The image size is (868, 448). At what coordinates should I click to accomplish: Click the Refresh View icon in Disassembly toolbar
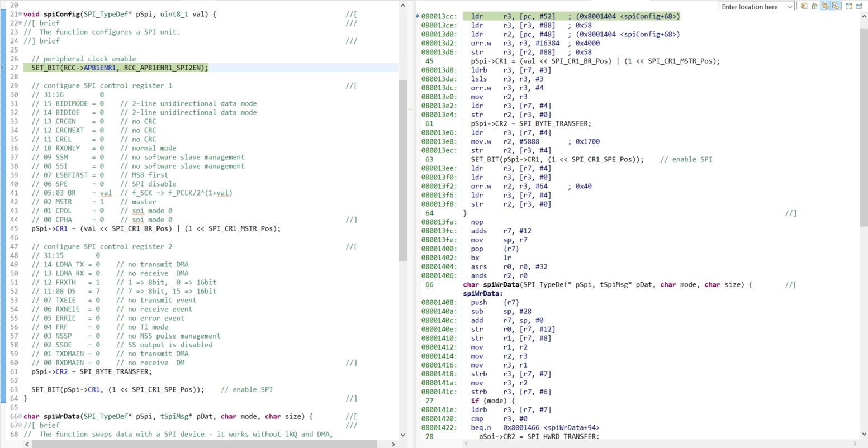(x=804, y=6)
